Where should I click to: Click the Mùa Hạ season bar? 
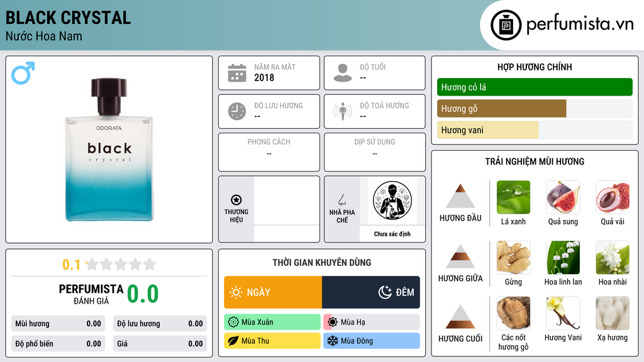(x=372, y=322)
